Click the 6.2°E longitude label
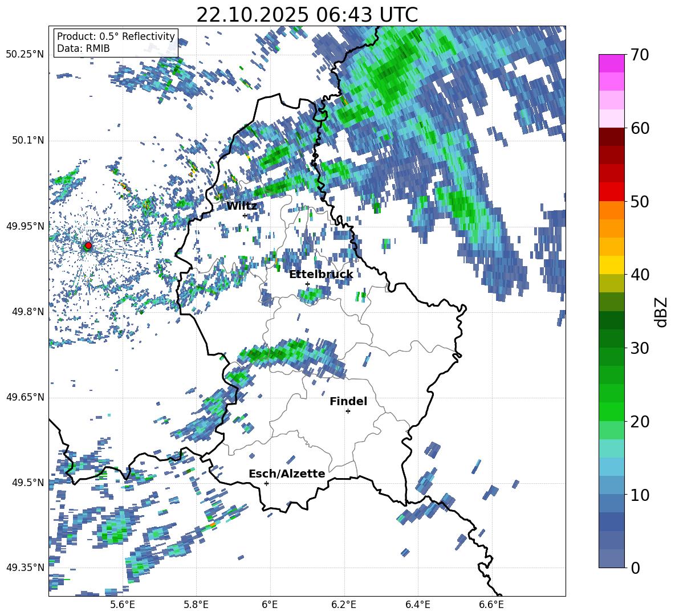The height and width of the screenshot is (616, 675). point(344,605)
